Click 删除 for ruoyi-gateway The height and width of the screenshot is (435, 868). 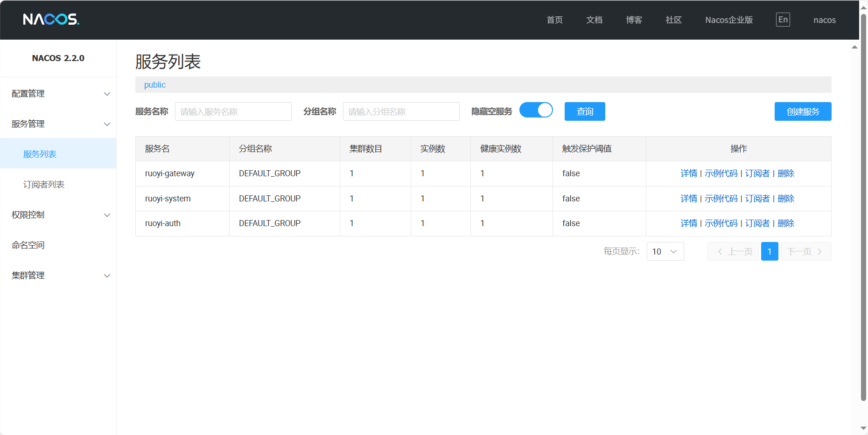[x=786, y=173]
